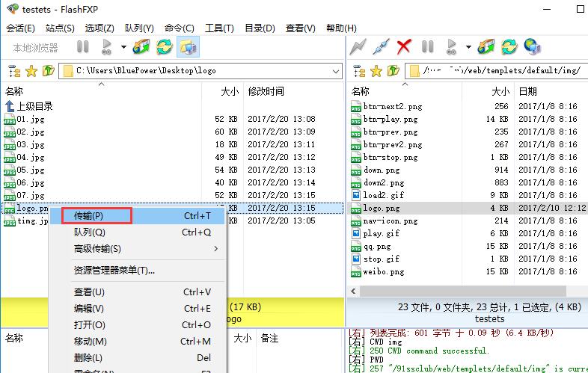Select weibo.png in the remote file list

[387, 272]
